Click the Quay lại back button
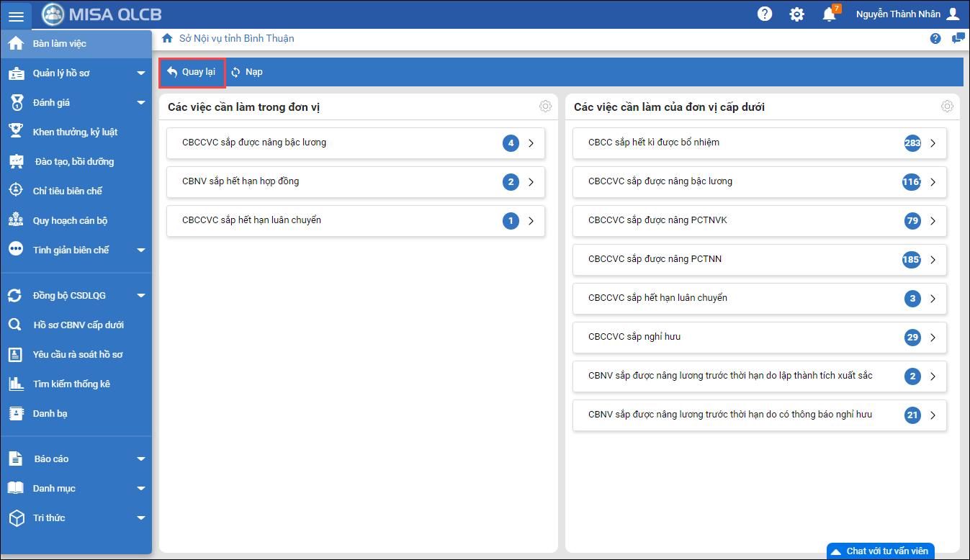The height and width of the screenshot is (560, 970). [x=192, y=72]
